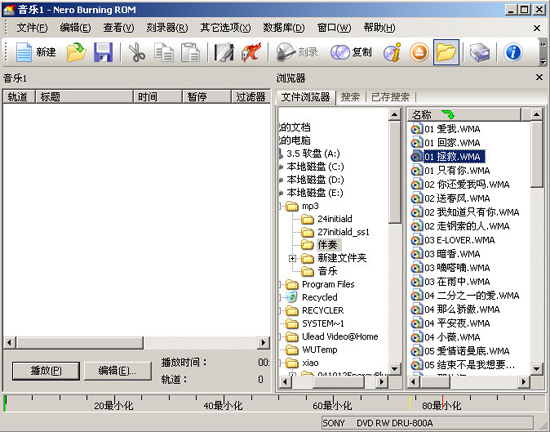Click the track list horizontal scrollbar thumb
Screen dimensions: 550x432
pyautogui.click(x=80, y=342)
